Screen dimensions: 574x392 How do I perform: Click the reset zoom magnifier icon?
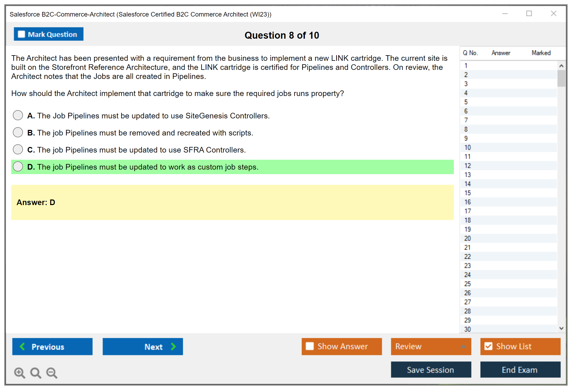36,373
